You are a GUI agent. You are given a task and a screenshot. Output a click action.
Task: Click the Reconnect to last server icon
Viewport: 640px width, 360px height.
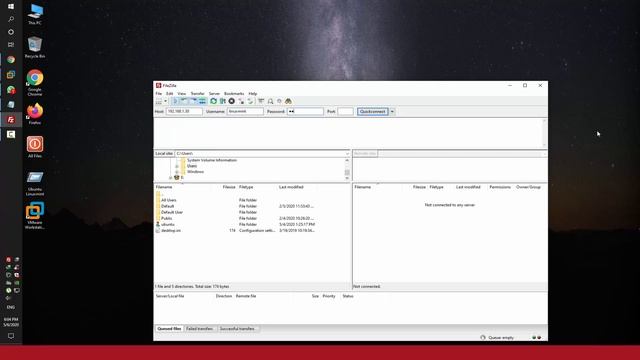point(250,101)
